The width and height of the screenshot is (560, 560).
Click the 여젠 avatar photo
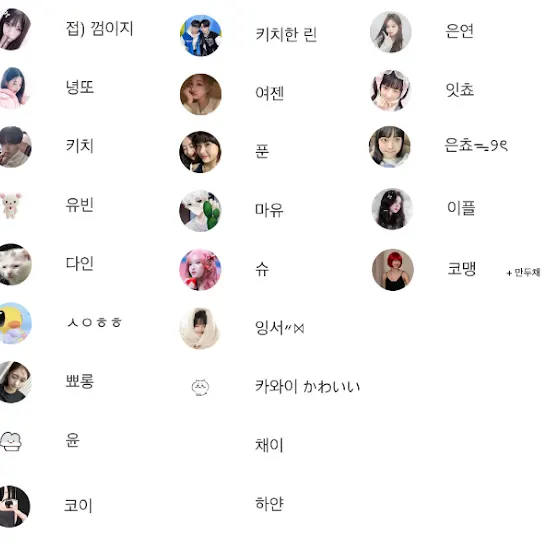tap(200, 94)
